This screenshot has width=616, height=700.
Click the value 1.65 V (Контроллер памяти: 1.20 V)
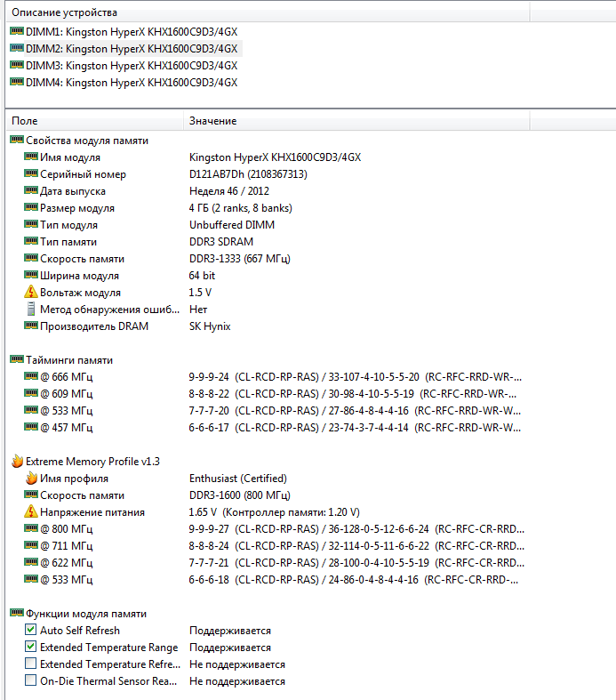[x=275, y=512]
